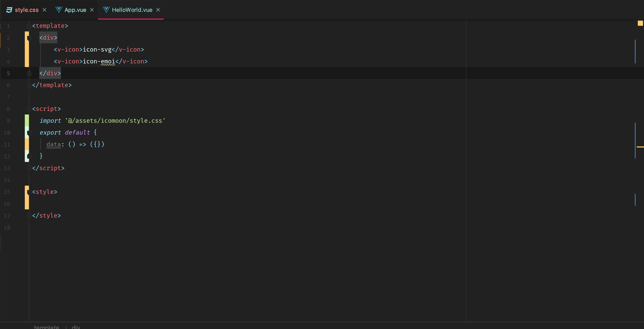Fold the script block at line 8
The image size is (644, 329).
click(29, 109)
